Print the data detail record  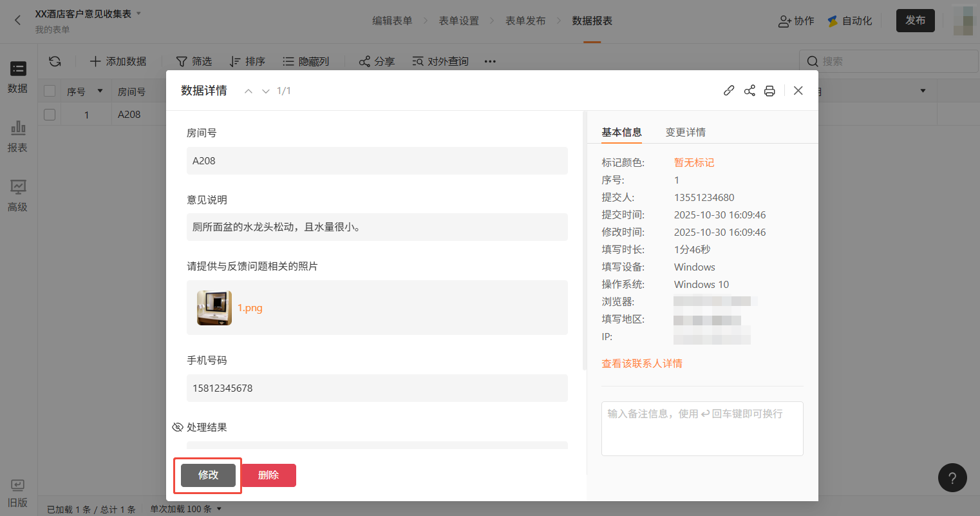coord(769,91)
